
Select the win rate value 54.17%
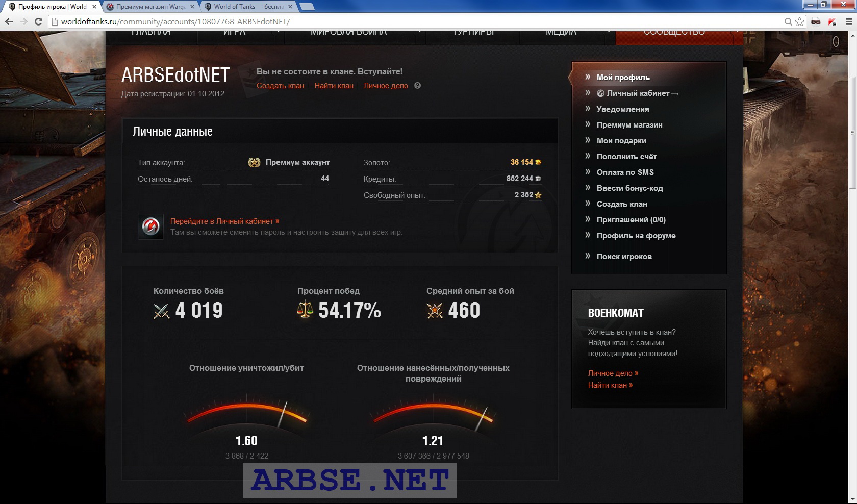click(x=349, y=310)
